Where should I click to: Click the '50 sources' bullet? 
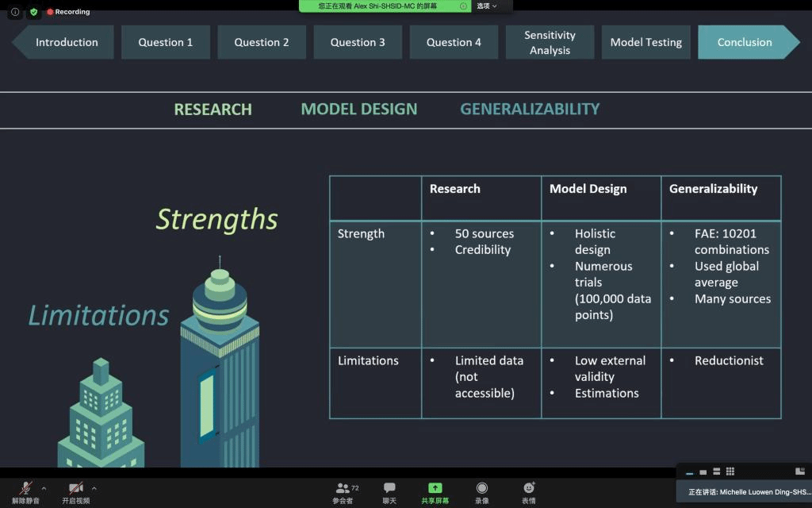(x=485, y=234)
